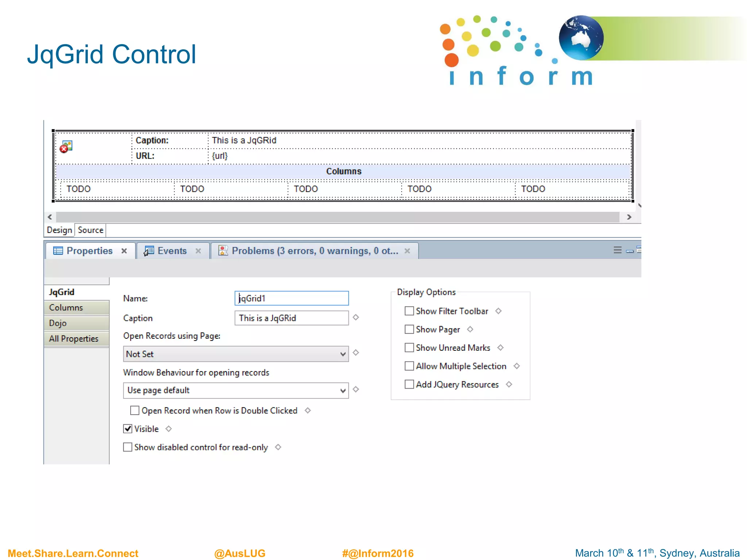Tick Open Record when Row is Double Clicked

(135, 411)
